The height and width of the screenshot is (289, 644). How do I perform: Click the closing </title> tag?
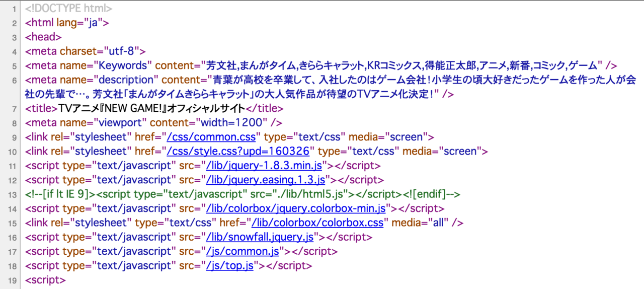click(x=264, y=108)
